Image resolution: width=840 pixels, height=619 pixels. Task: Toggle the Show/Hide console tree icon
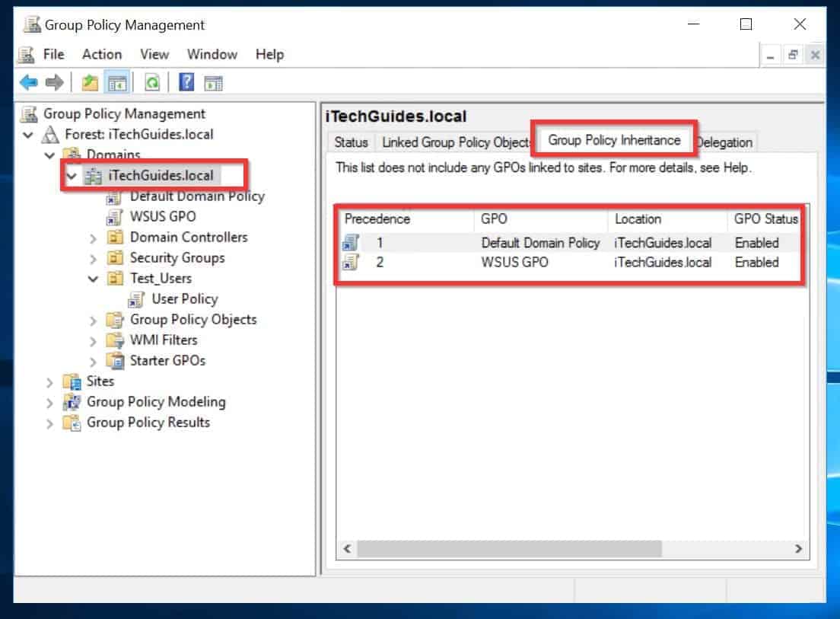[x=118, y=82]
